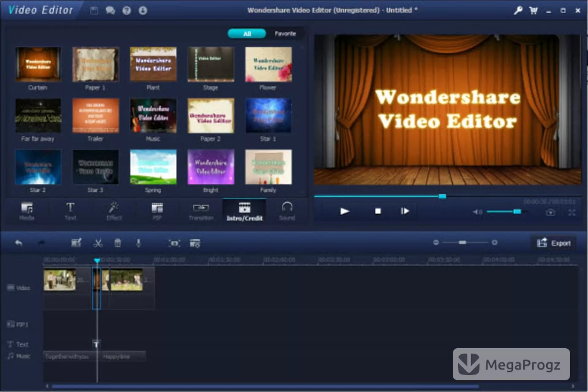This screenshot has height=392, width=588.
Task: Select the Paper 1 template thumbnail
Action: [96, 64]
